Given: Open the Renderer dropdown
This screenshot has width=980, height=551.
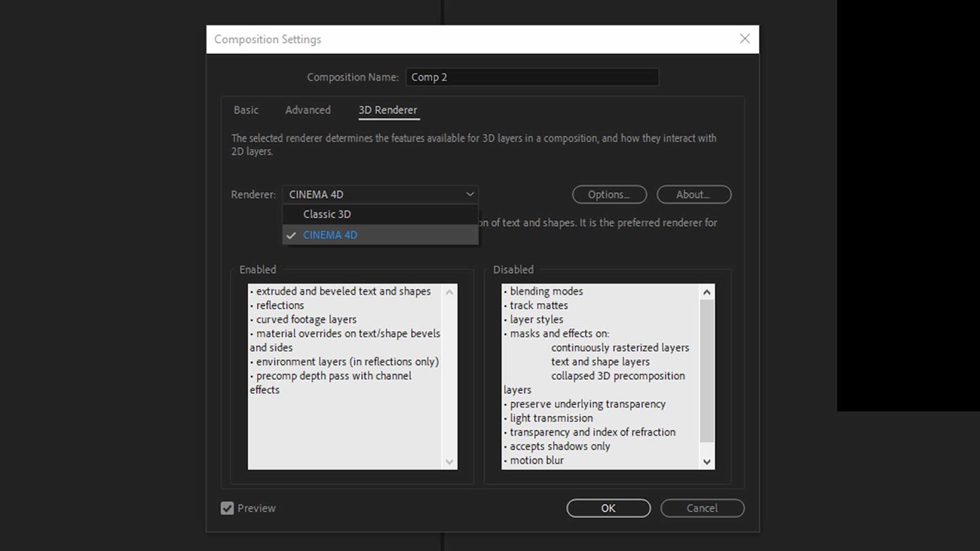Looking at the screenshot, I should [380, 195].
